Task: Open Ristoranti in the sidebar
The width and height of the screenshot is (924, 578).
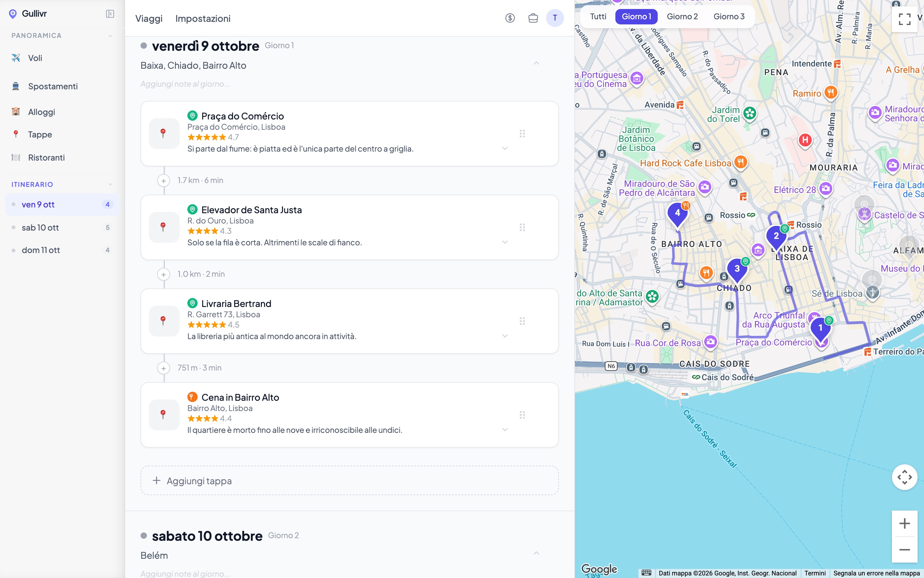Action: coord(63,157)
